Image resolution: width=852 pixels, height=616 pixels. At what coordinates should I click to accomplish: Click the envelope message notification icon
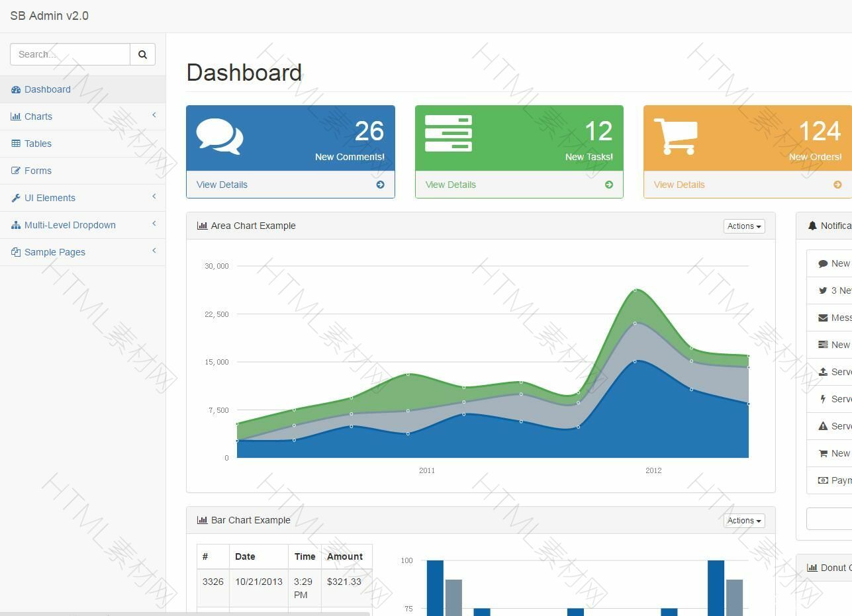pyautogui.click(x=823, y=318)
